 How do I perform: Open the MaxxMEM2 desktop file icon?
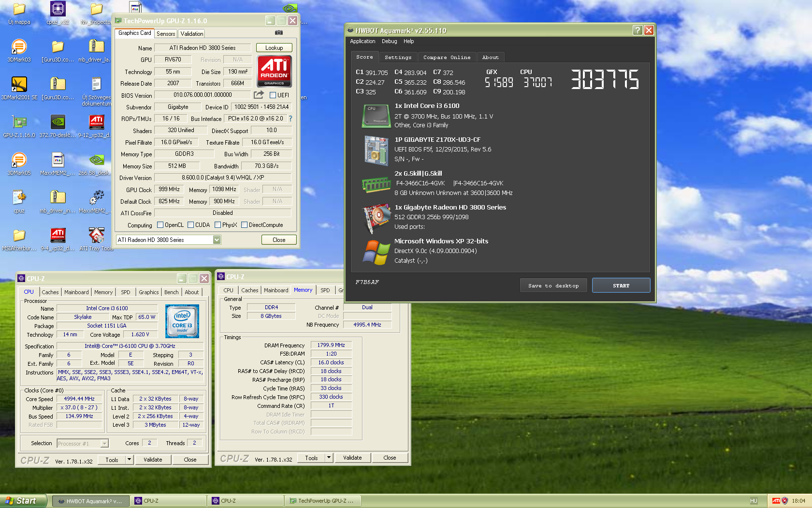coord(58,164)
